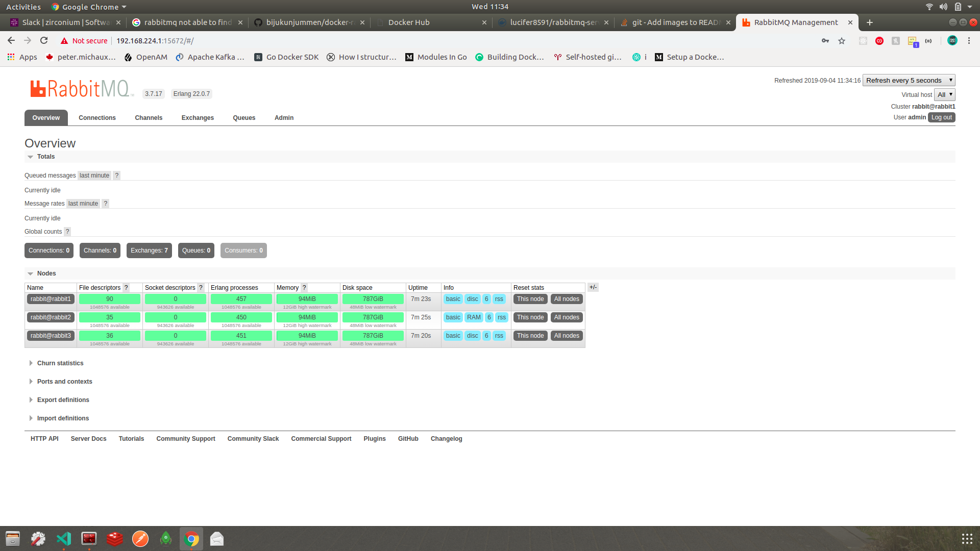Expand the Churn statistics section
The width and height of the screenshot is (980, 551).
pyautogui.click(x=60, y=363)
